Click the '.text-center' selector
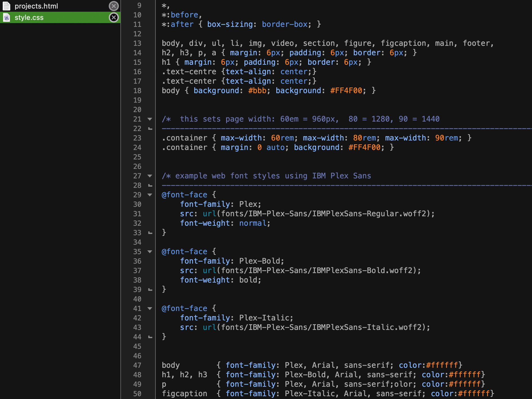Viewport: 532px width, 399px height. point(189,81)
